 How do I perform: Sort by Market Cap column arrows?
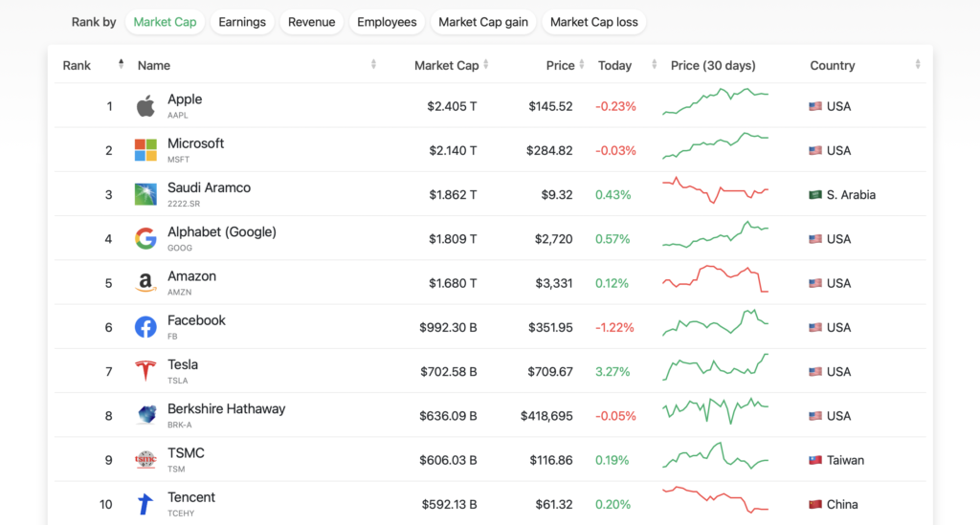pos(485,64)
